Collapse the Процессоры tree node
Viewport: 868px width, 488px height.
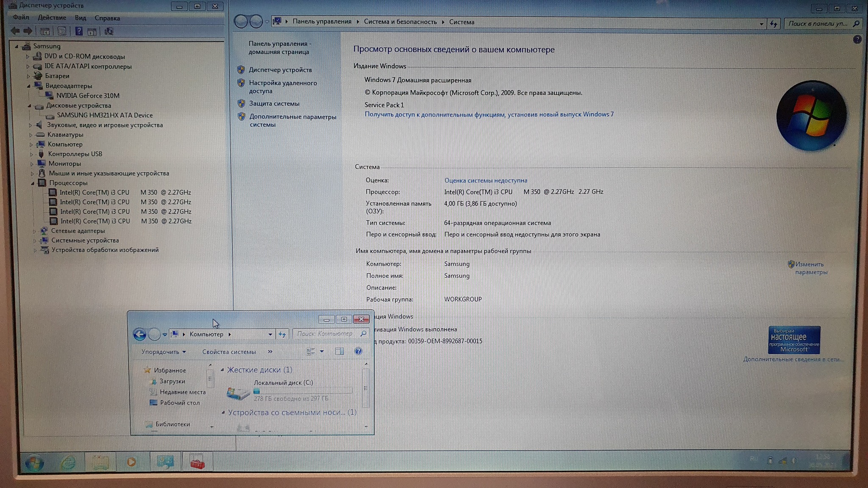point(33,183)
